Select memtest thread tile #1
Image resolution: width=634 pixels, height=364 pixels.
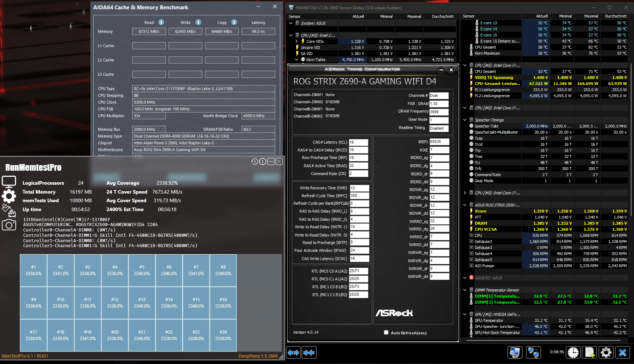(x=34, y=270)
